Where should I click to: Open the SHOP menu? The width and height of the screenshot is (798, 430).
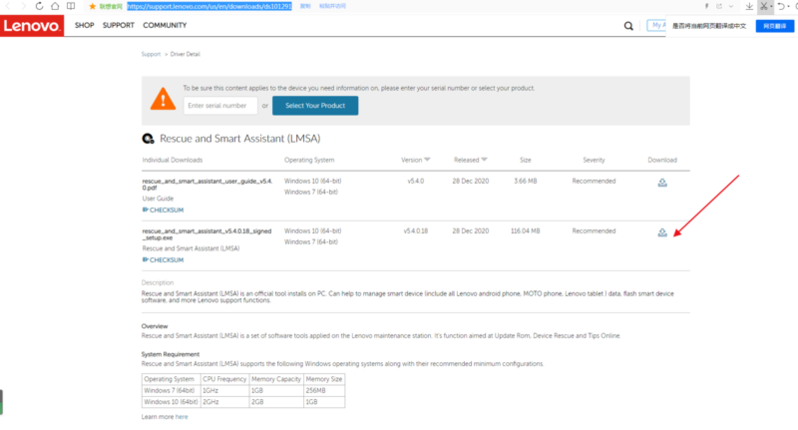[x=85, y=25]
